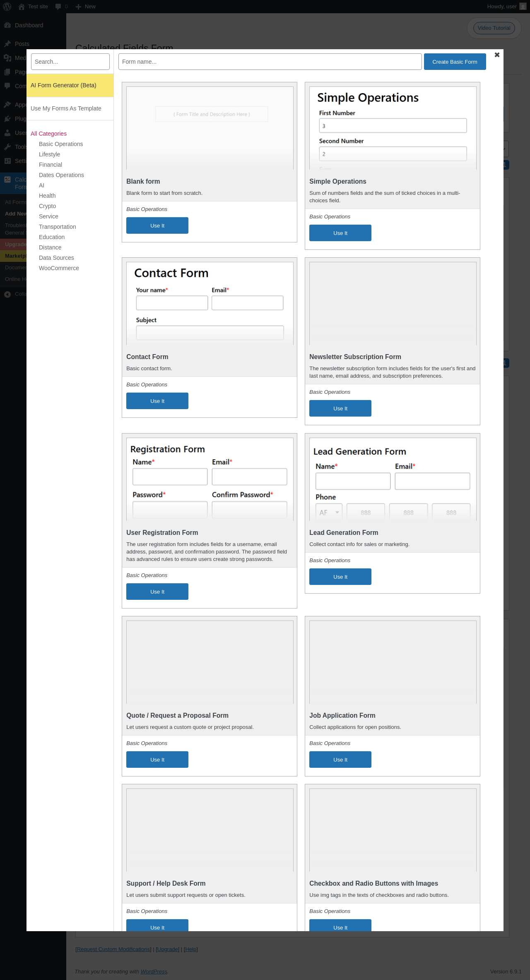Image resolution: width=530 pixels, height=980 pixels.
Task: Filter templates by Financial category
Action: click(x=51, y=165)
